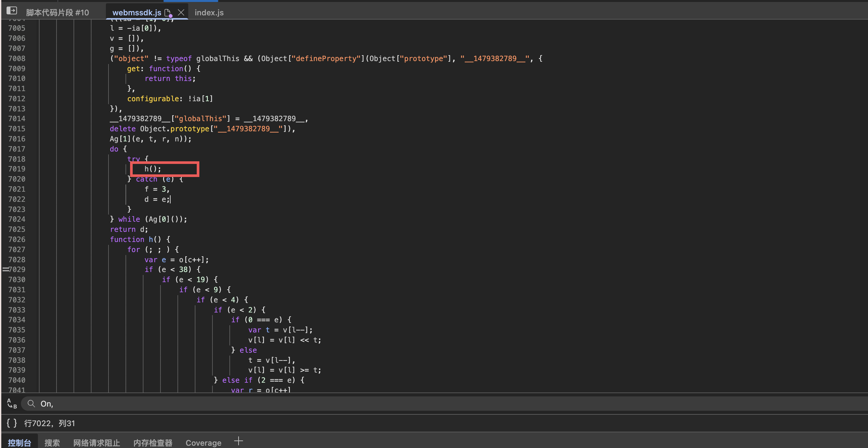Click '} else if (2 === e) {' code line
The height and width of the screenshot is (448, 868).
pos(259,380)
